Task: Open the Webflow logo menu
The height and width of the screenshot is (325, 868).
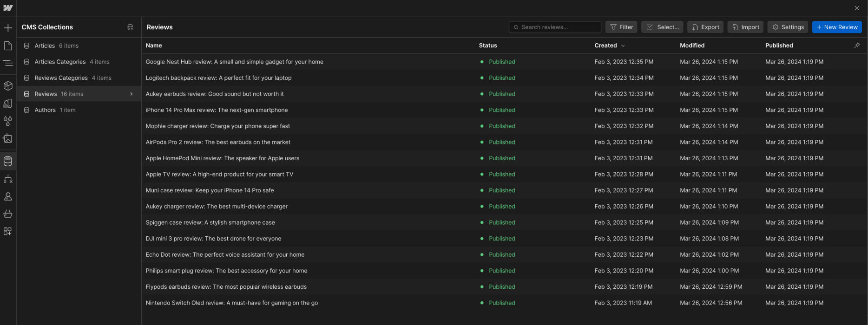Action: click(x=8, y=8)
